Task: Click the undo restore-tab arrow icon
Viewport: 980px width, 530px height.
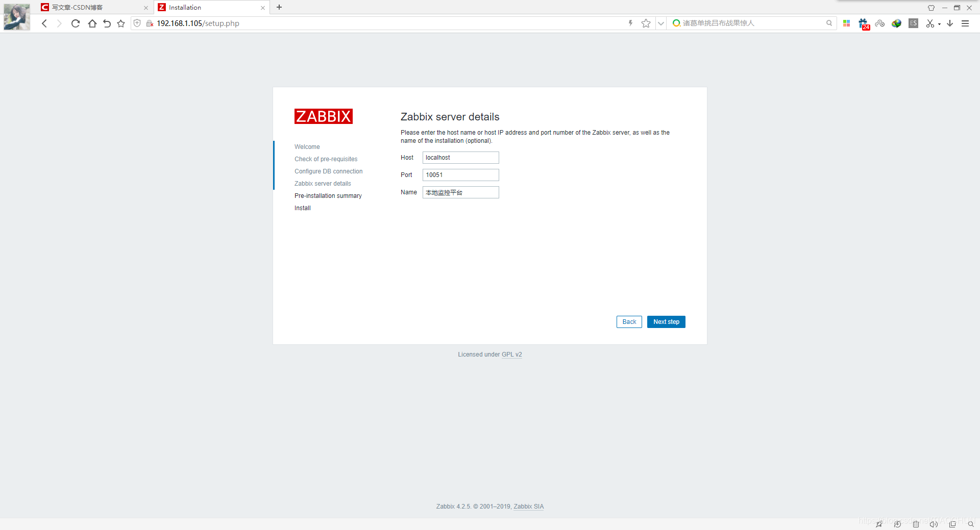Action: pos(107,23)
